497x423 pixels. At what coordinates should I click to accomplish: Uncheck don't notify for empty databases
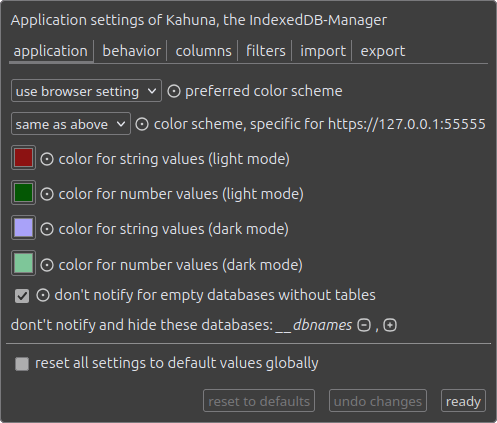click(22, 296)
